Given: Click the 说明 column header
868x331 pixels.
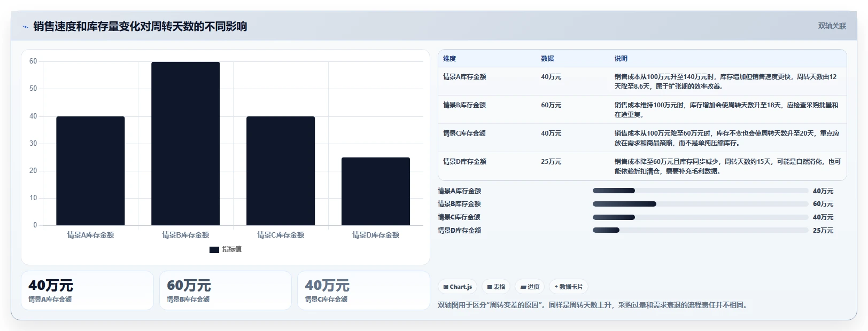Looking at the screenshot, I should (x=621, y=59).
